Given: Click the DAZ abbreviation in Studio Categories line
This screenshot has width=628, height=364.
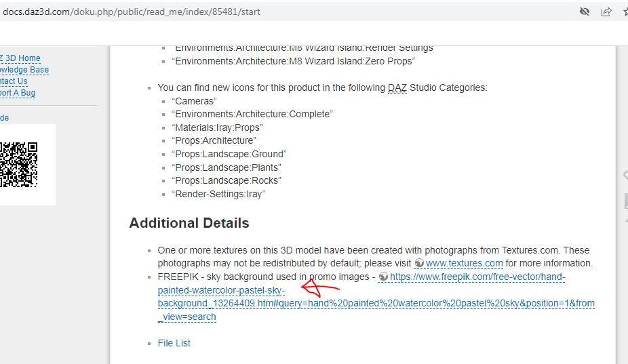Looking at the screenshot, I should [x=397, y=87].
